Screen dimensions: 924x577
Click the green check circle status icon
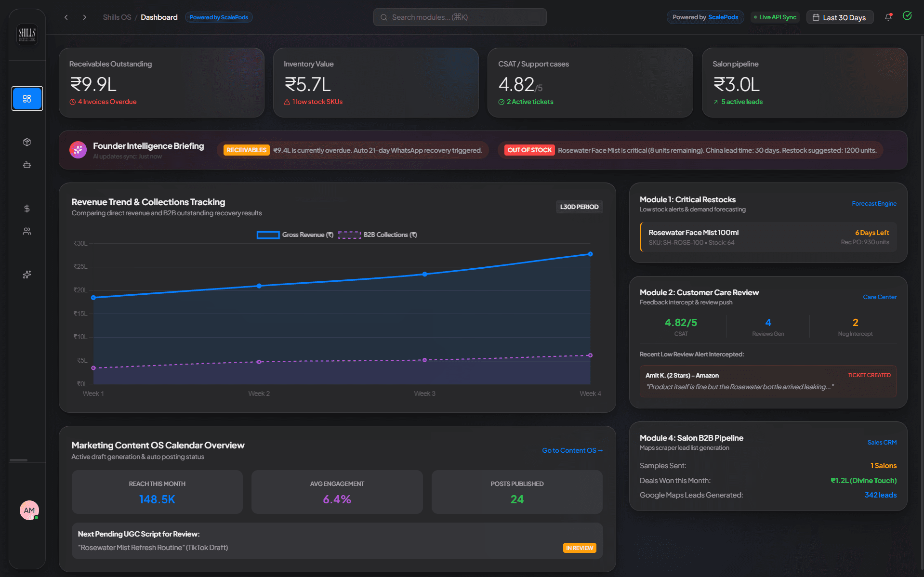[907, 16]
